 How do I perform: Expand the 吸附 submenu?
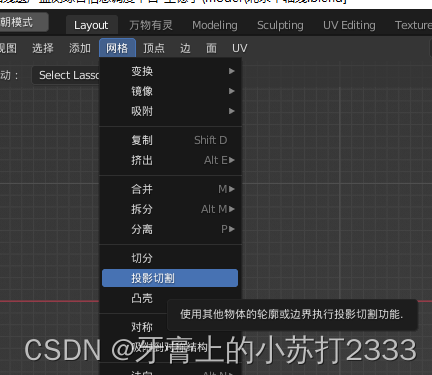[170, 111]
